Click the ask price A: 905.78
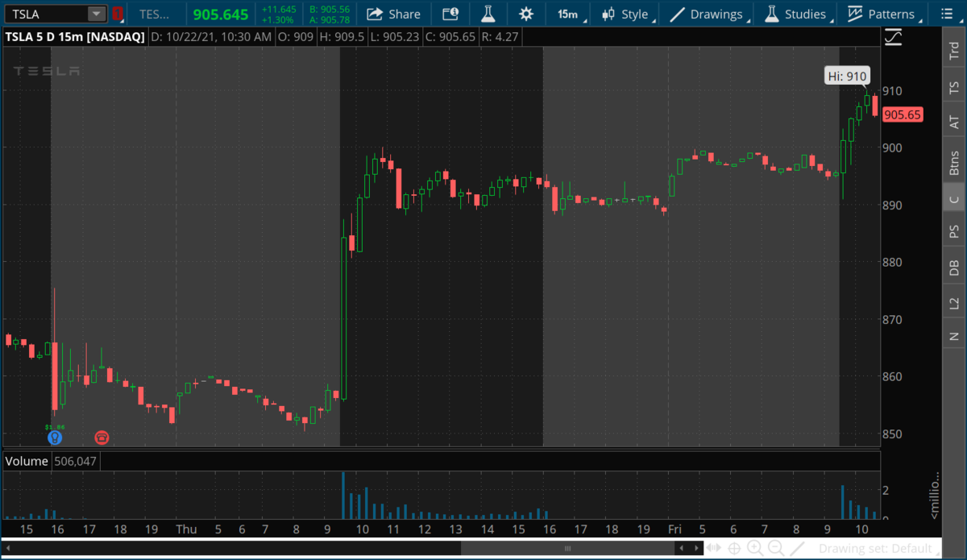The image size is (967, 560). tap(329, 19)
